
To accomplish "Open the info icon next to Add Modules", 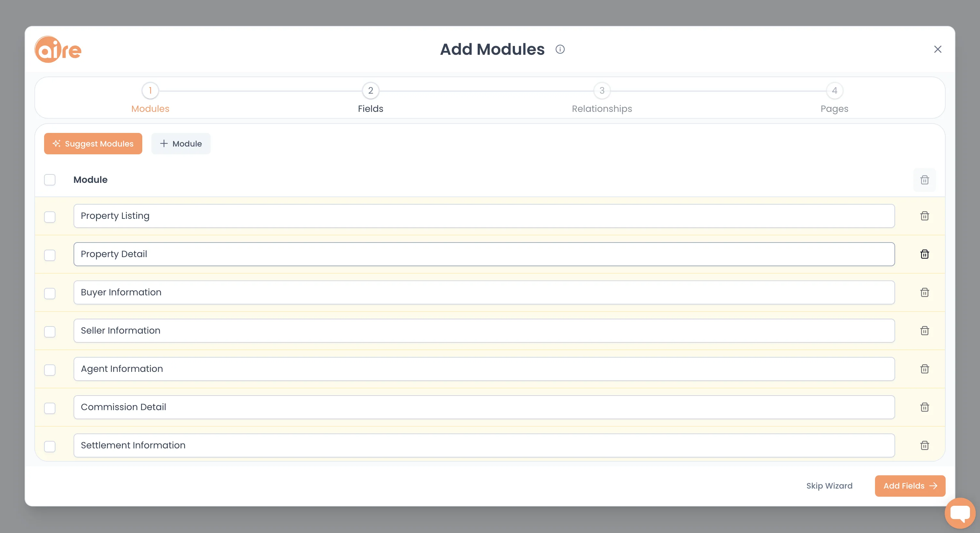I will coord(560,49).
